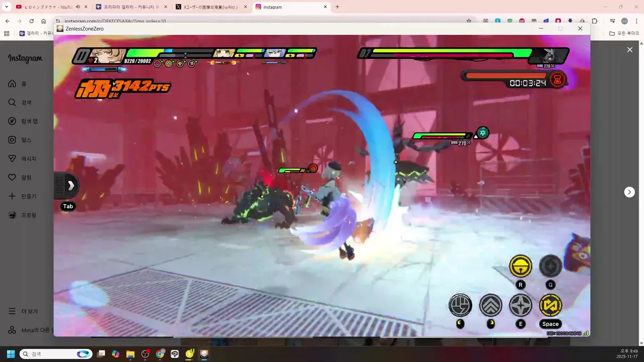The height and width of the screenshot is (362, 644).
Task: Open File Explorer on the taskbar
Action: click(x=130, y=354)
